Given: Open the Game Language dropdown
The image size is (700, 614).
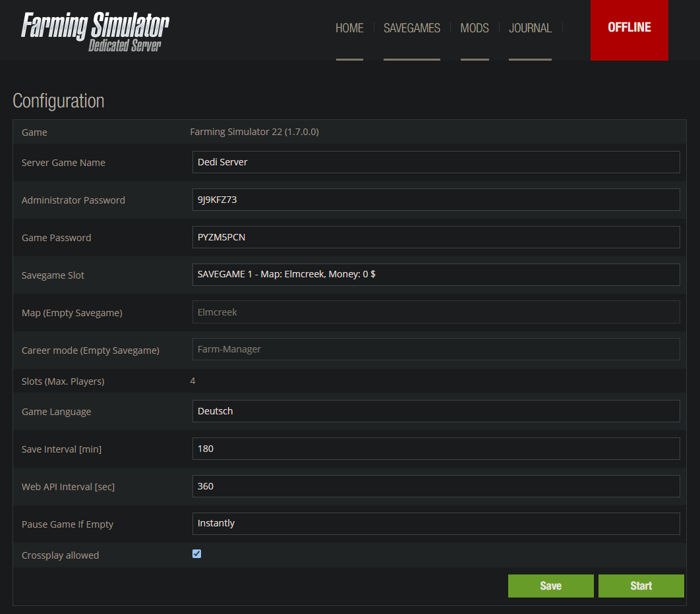Looking at the screenshot, I should pyautogui.click(x=436, y=411).
